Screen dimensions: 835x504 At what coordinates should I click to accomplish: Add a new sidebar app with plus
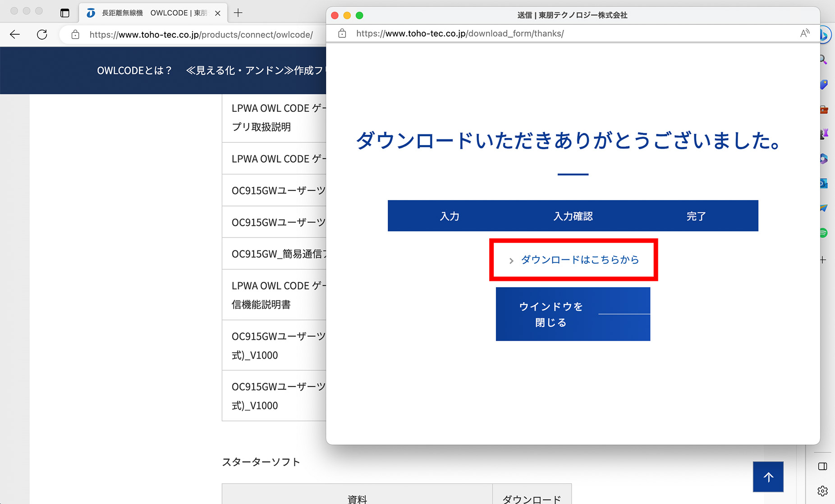click(x=823, y=260)
